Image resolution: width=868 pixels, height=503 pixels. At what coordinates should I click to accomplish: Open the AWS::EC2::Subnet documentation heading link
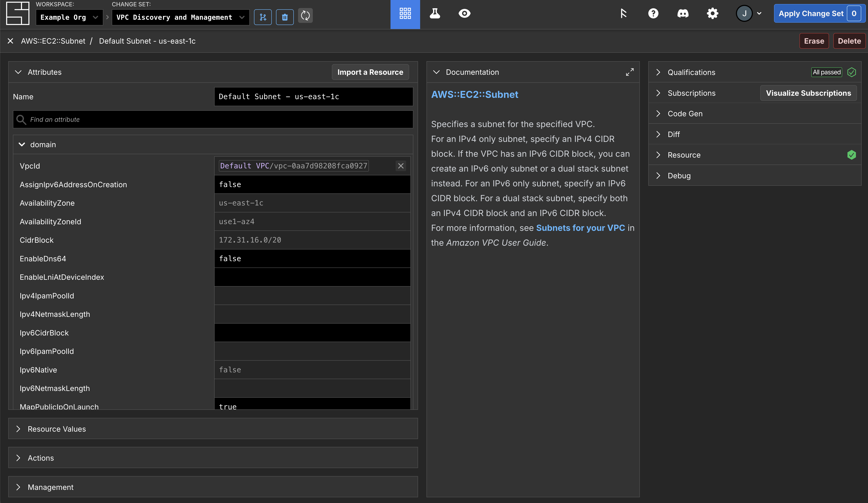click(x=475, y=94)
